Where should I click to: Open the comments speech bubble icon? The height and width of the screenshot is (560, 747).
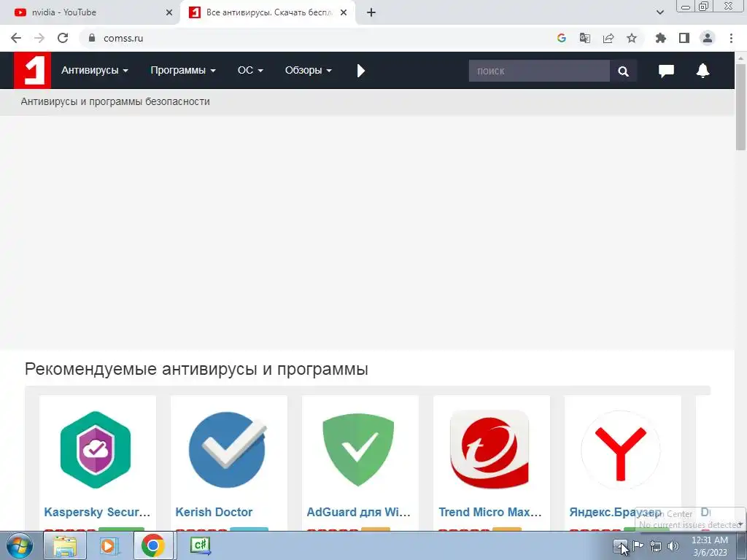tap(666, 71)
